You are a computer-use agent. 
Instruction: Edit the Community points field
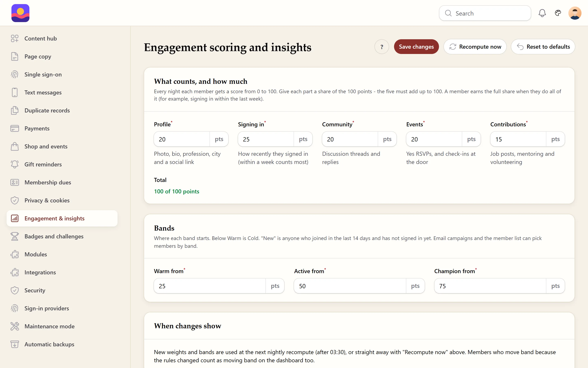pyautogui.click(x=350, y=139)
